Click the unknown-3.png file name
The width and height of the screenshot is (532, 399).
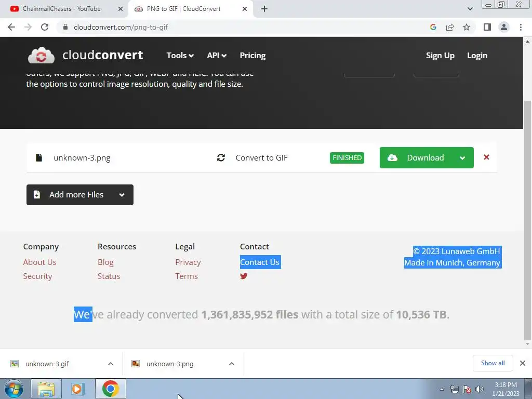pos(82,158)
